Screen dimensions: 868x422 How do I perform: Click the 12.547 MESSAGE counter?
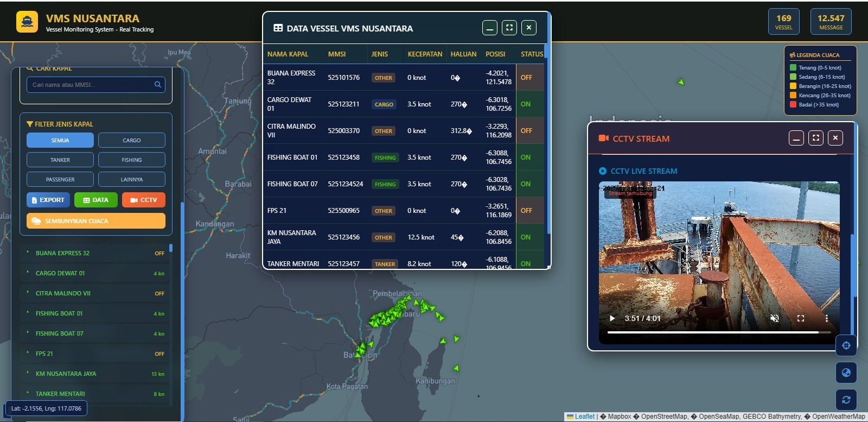(x=831, y=22)
